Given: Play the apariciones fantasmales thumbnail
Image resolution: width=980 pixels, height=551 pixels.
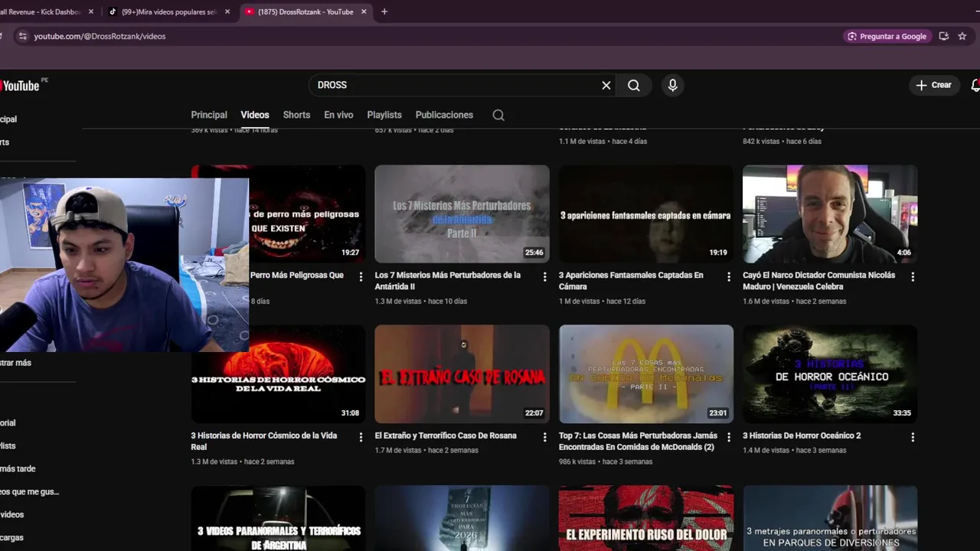Looking at the screenshot, I should click(645, 214).
